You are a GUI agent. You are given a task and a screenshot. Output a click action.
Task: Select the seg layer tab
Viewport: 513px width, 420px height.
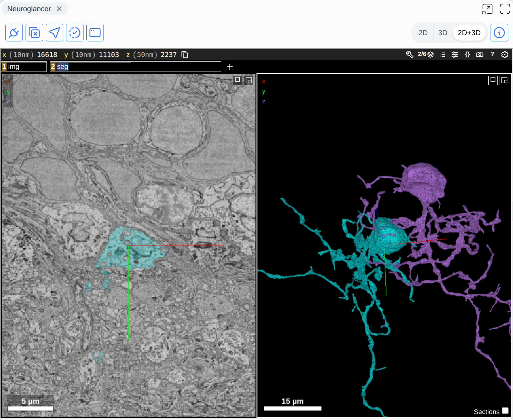135,67
